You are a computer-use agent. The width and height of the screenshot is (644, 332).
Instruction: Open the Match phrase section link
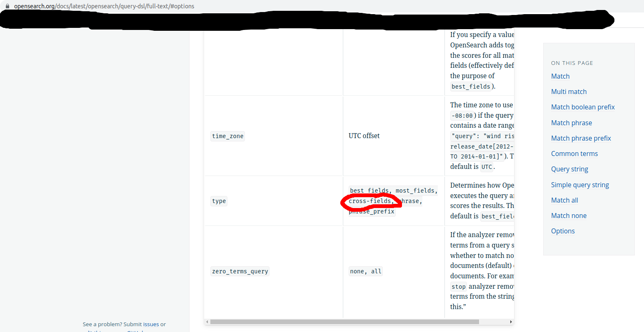[x=571, y=123]
